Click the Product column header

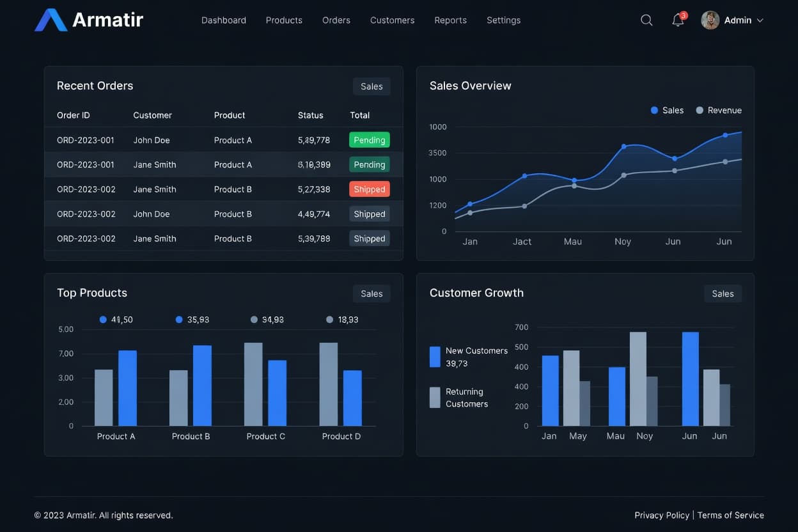(x=230, y=115)
